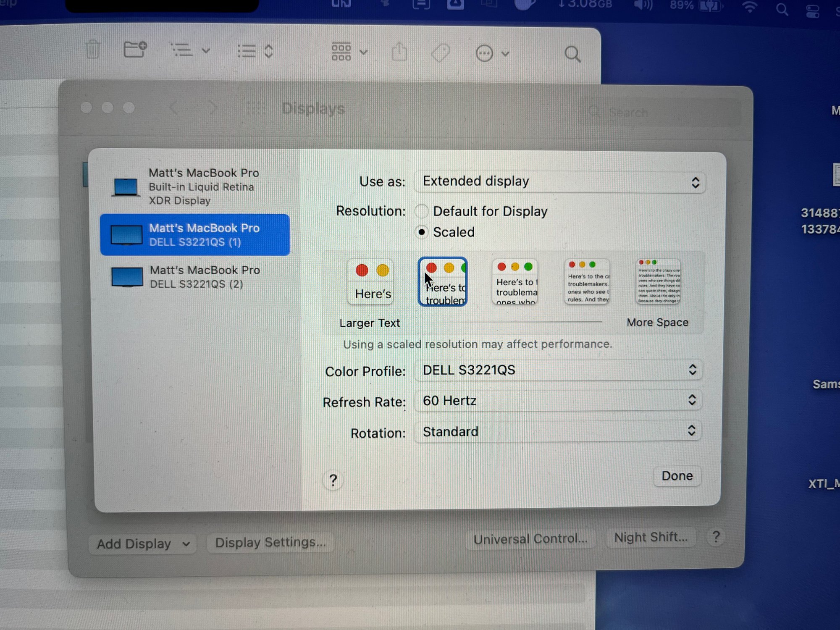Screen dimensions: 840x630
Task: Choose the More Space scaling thumbnail
Action: tap(658, 281)
